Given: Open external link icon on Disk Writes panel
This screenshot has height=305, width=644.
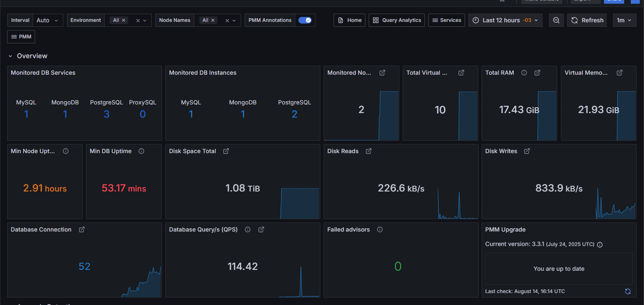Looking at the screenshot, I should (527, 151).
